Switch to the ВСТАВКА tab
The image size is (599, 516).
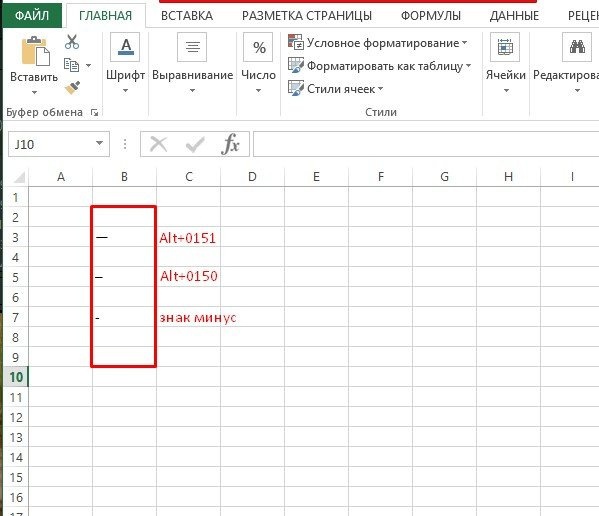pyautogui.click(x=187, y=16)
